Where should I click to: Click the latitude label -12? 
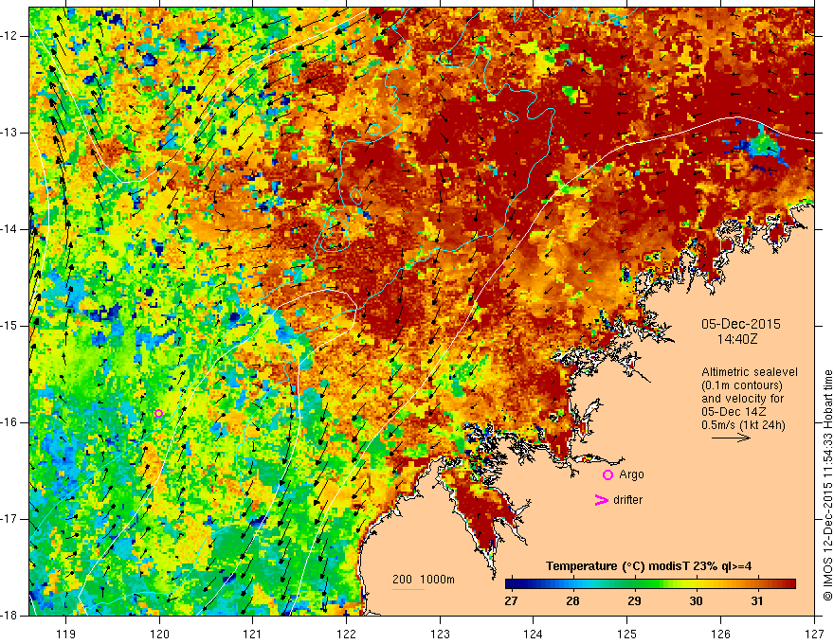tap(9, 36)
